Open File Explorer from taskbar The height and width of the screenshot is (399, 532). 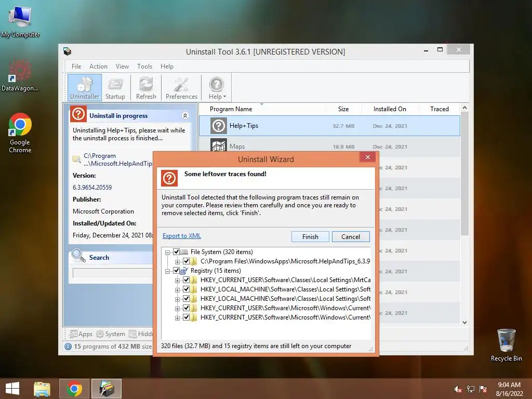pyautogui.click(x=42, y=389)
